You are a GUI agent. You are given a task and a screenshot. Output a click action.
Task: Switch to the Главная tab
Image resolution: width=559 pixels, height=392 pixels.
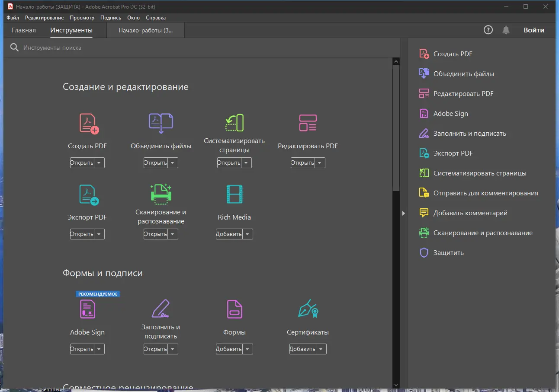[24, 30]
